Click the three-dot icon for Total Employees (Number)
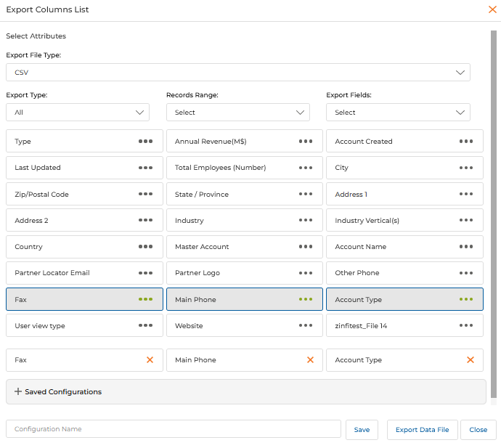Viewport: 501px width, 448px height. click(306, 168)
